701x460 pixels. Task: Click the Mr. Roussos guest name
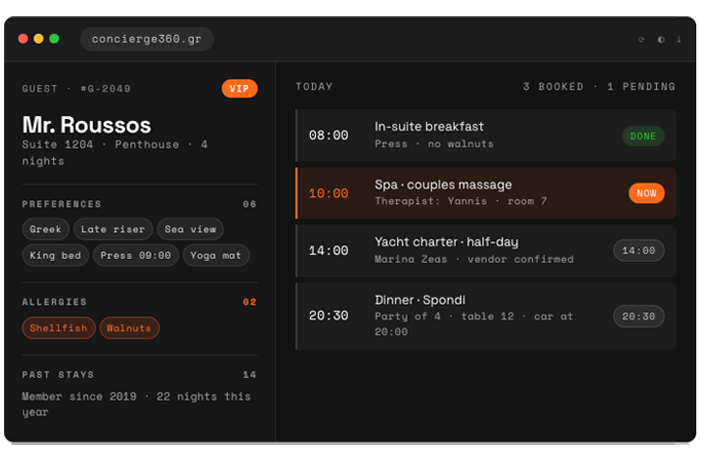pyautogui.click(x=87, y=125)
